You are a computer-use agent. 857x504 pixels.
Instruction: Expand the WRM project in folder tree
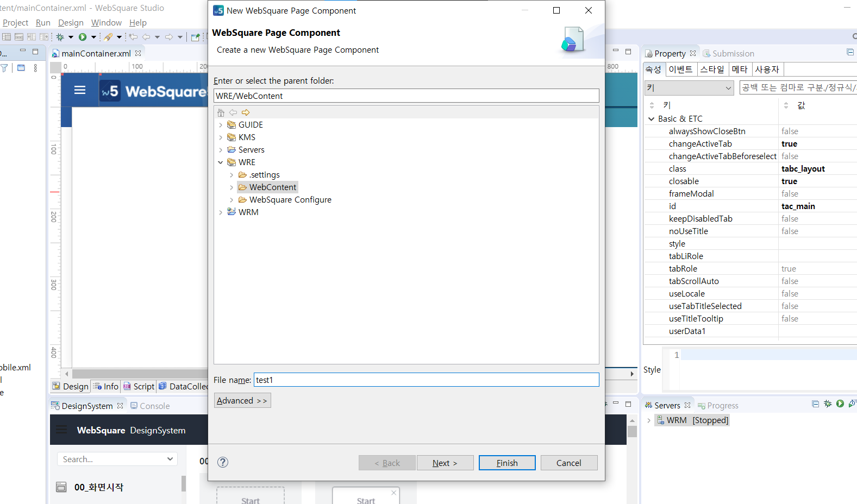tap(221, 212)
